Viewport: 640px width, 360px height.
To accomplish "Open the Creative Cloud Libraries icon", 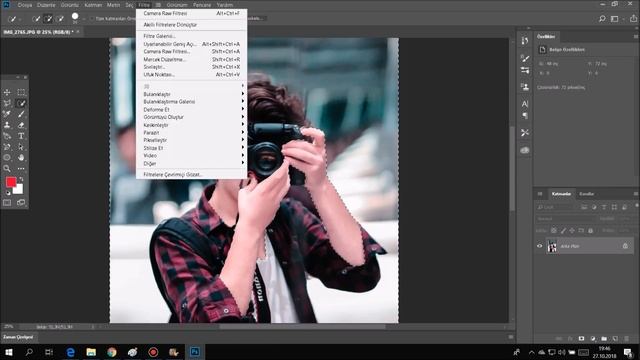I will pos(525,150).
